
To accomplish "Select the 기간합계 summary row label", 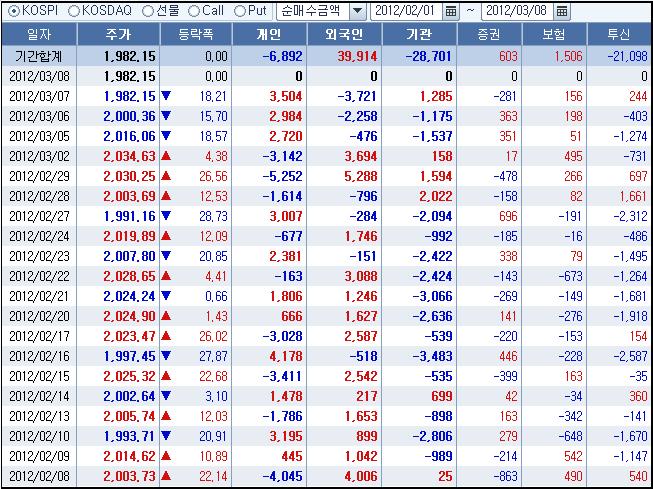I will (39, 56).
